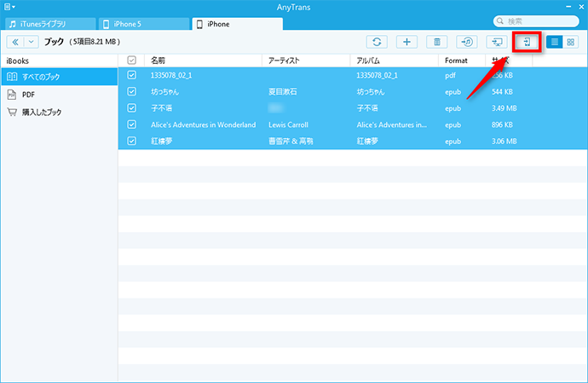Switch to the iPhone 5 tab
Image resolution: width=588 pixels, height=383 pixels.
[x=144, y=24]
